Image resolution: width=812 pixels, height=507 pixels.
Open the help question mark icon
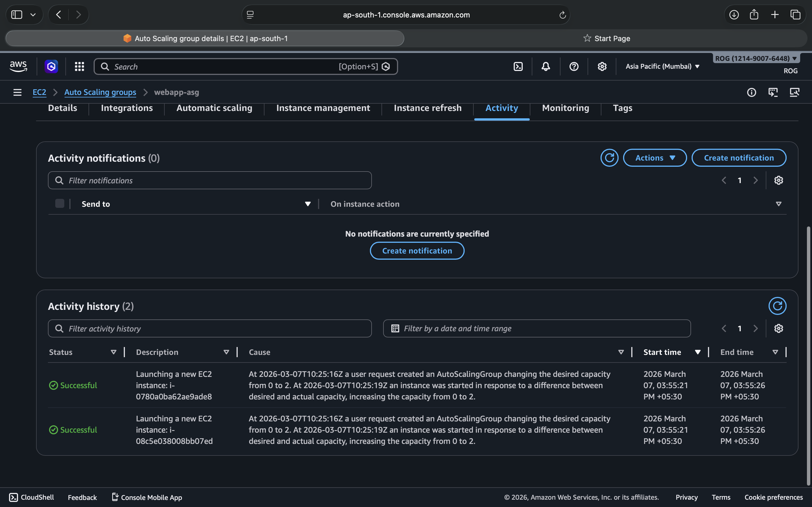click(574, 66)
